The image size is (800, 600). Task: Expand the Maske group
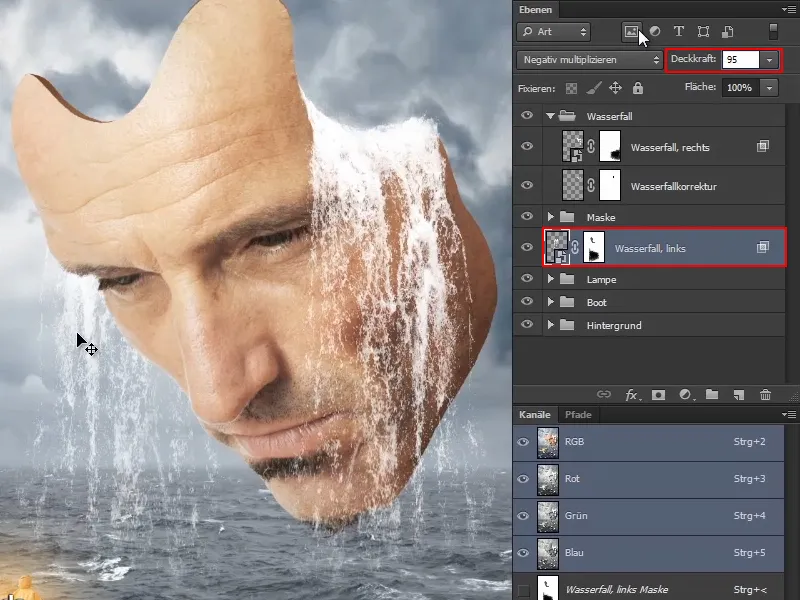pos(551,217)
